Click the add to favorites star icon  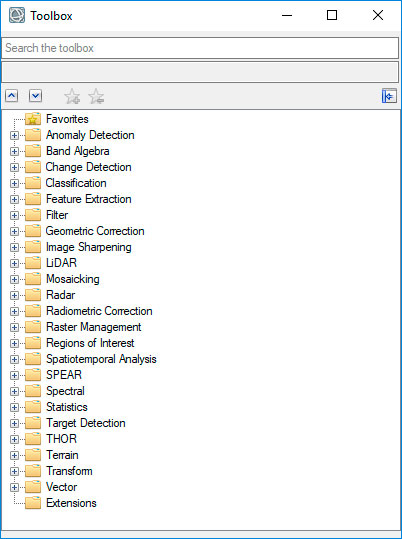point(72,96)
